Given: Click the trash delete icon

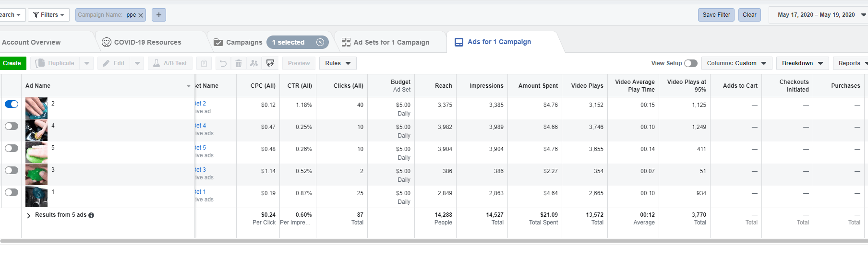Looking at the screenshot, I should (239, 63).
